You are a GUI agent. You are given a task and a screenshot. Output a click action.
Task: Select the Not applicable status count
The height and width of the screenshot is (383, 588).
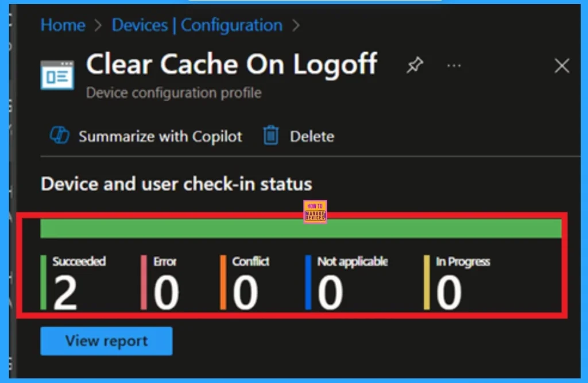pyautogui.click(x=330, y=292)
